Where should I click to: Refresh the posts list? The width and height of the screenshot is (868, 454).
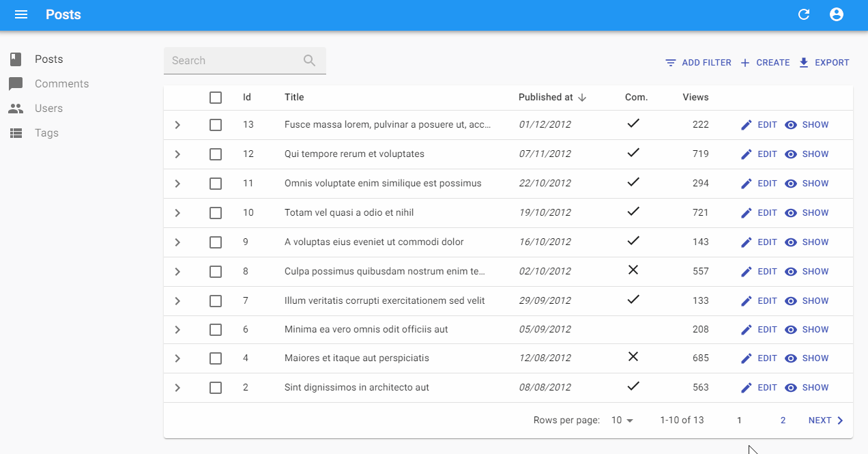804,14
